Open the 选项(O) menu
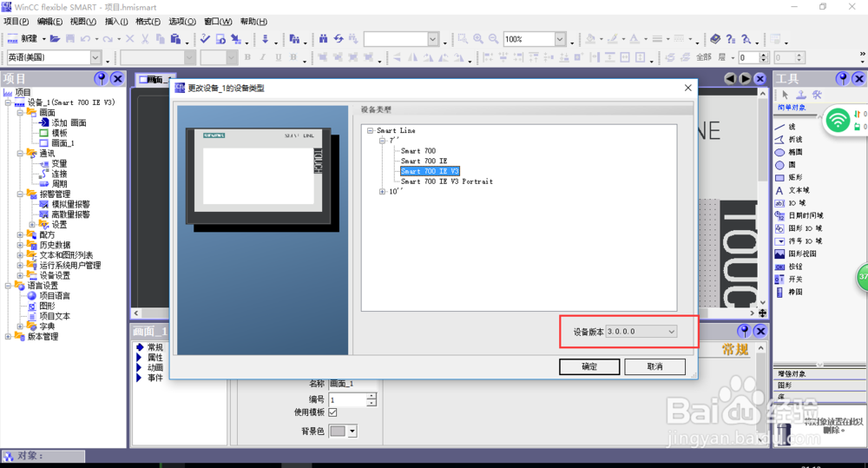This screenshot has width=868, height=468. [182, 22]
